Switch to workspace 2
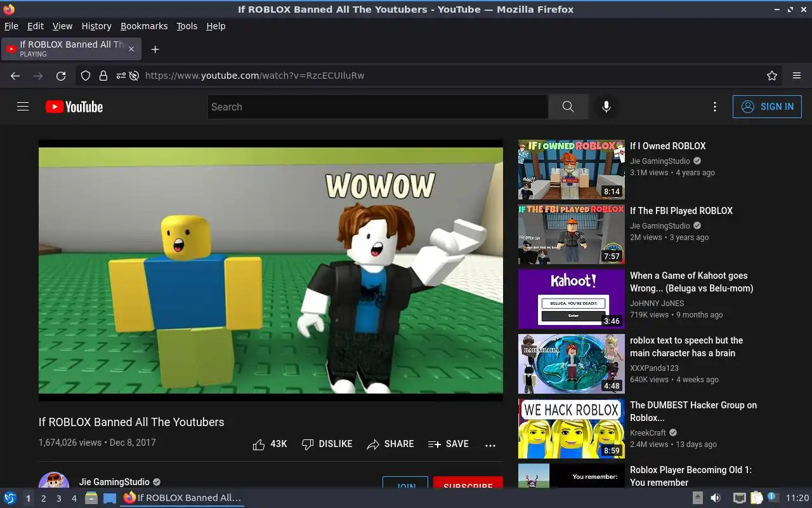This screenshot has width=812, height=508. coord(43,498)
